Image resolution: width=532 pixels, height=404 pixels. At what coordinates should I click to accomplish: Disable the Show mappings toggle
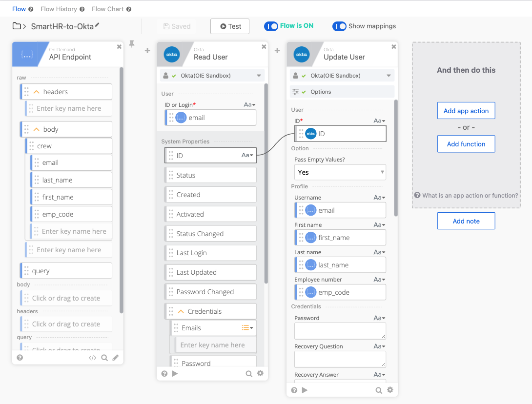(341, 27)
